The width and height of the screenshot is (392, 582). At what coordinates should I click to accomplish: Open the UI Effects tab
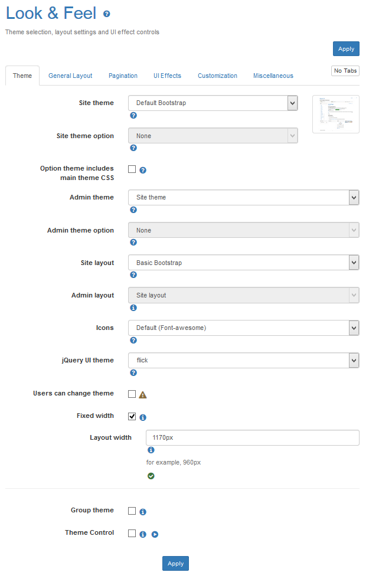pos(167,76)
